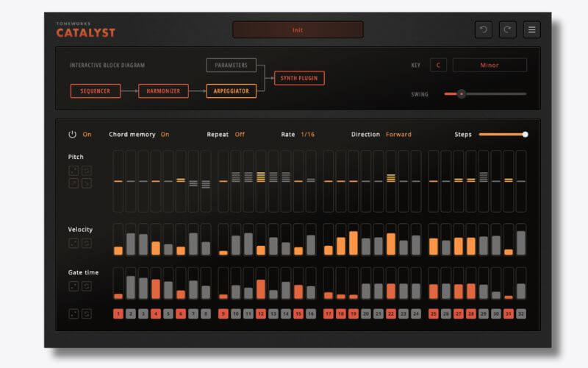This screenshot has width=588, height=368.
Task: Enable step 20
Action: tap(365, 314)
